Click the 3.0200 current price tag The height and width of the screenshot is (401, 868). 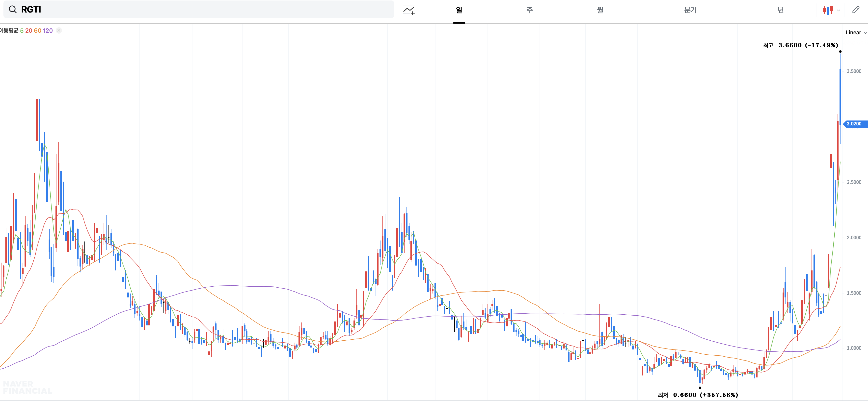pyautogui.click(x=854, y=124)
